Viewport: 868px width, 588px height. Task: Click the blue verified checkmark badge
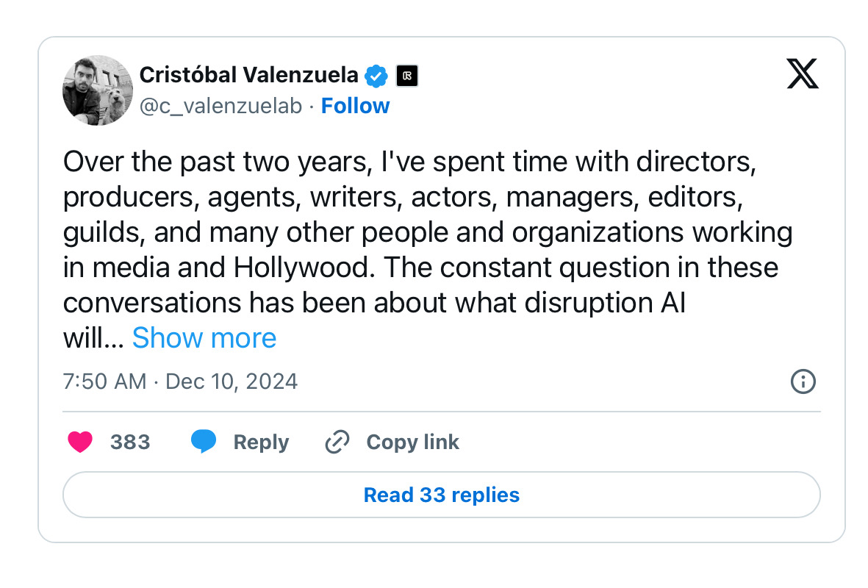(377, 75)
